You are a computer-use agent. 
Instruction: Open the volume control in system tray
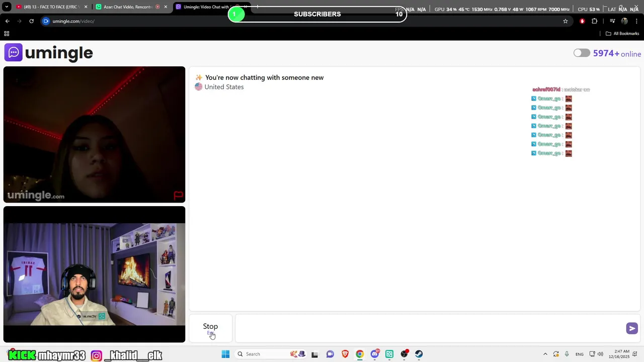(x=600, y=354)
